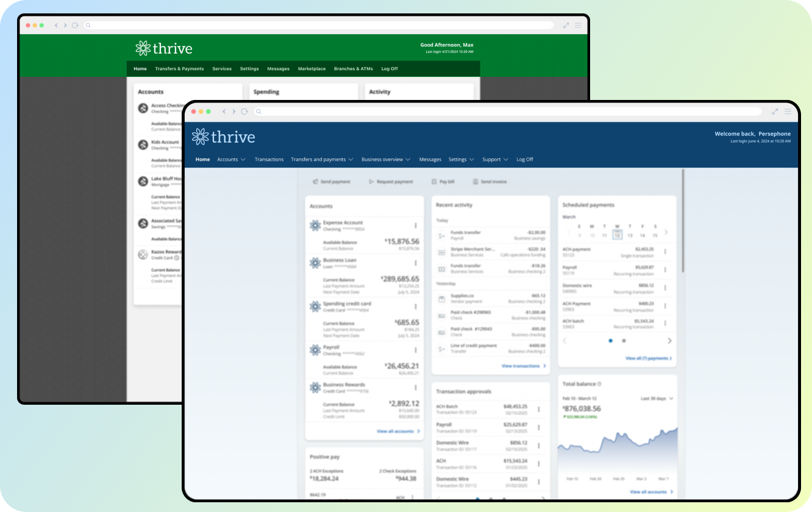Open options for ACH Batch transaction approval
The height and width of the screenshot is (512, 812).
point(539,409)
